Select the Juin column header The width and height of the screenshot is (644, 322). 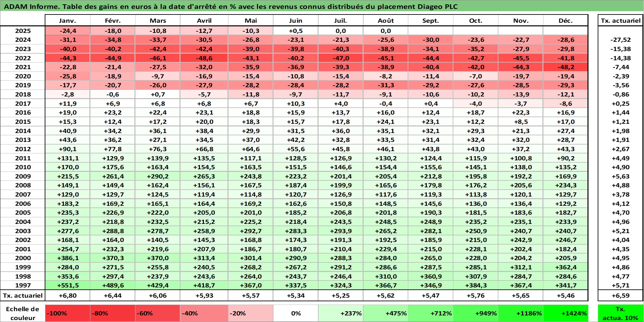296,20
